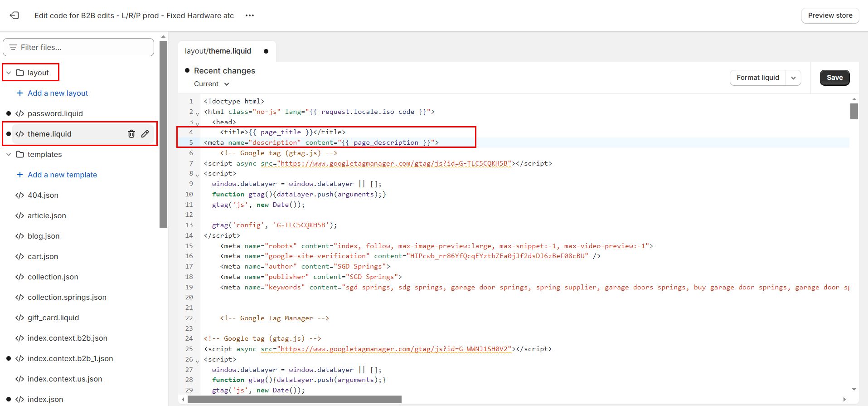
Task: Click the code icon beside password.liquid
Action: coord(19,113)
